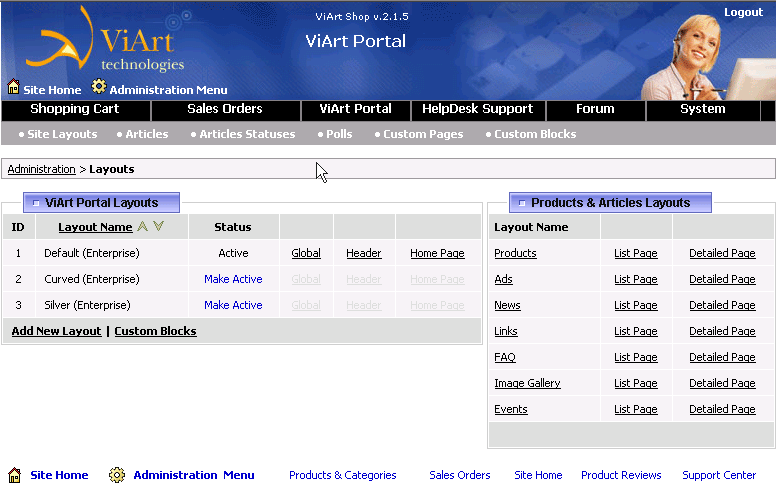Click footer Product Reviews link
Image resolution: width=776 pixels, height=494 pixels.
[x=621, y=475]
